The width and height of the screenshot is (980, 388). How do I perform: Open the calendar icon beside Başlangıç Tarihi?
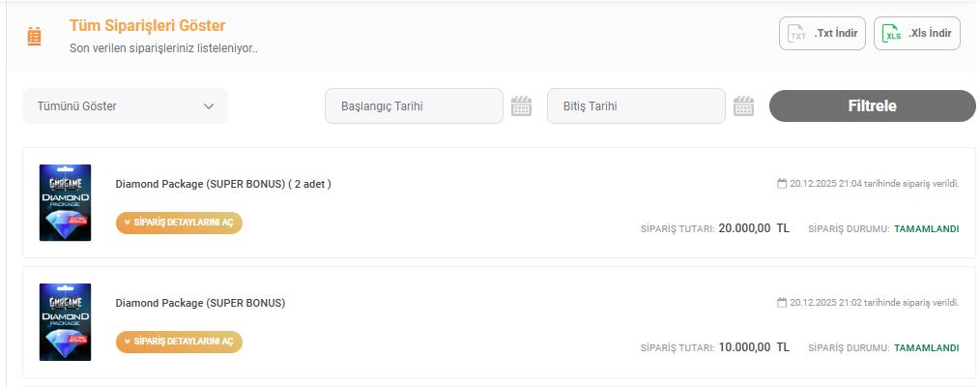click(521, 105)
